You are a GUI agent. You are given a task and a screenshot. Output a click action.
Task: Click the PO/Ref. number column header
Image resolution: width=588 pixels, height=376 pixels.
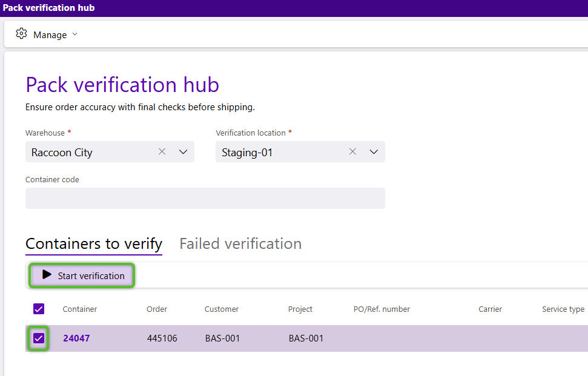click(x=382, y=309)
